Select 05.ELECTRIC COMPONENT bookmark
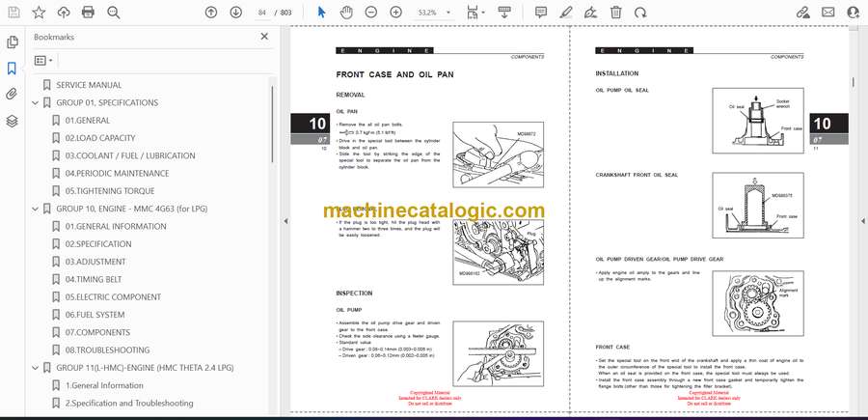This screenshot has height=420, width=868. [113, 297]
